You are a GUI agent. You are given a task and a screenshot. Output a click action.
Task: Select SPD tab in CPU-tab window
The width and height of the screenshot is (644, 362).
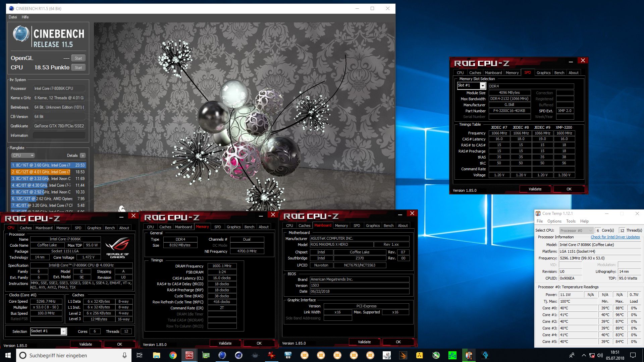pos(78,228)
